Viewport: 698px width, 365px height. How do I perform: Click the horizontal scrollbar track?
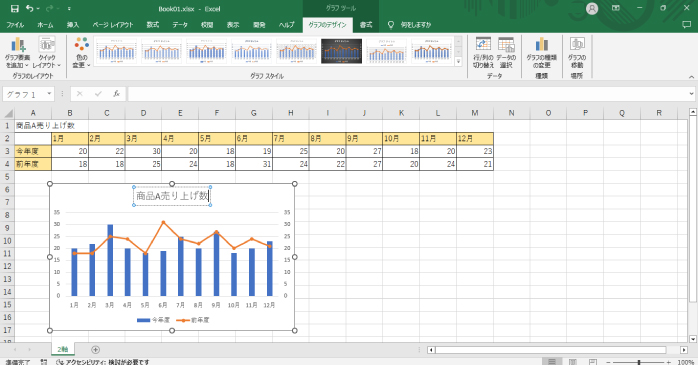coord(551,350)
